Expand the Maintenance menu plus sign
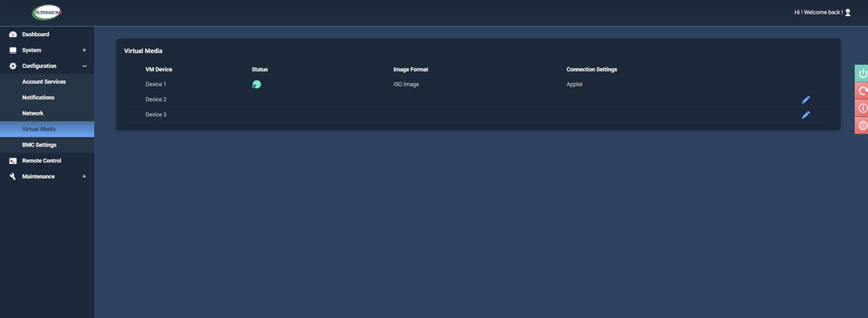The width and height of the screenshot is (868, 318). click(84, 176)
